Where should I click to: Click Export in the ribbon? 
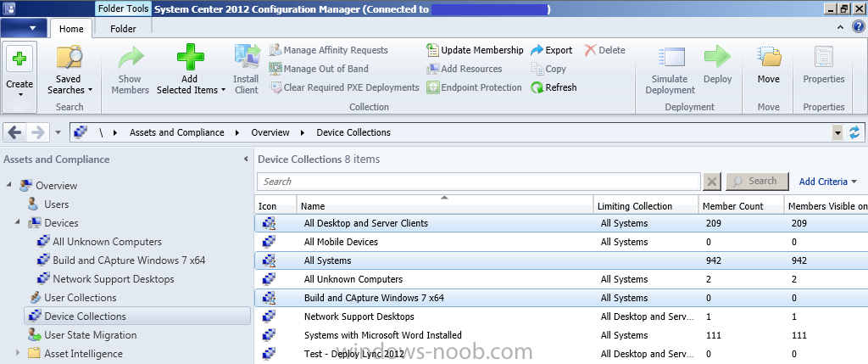(551, 50)
